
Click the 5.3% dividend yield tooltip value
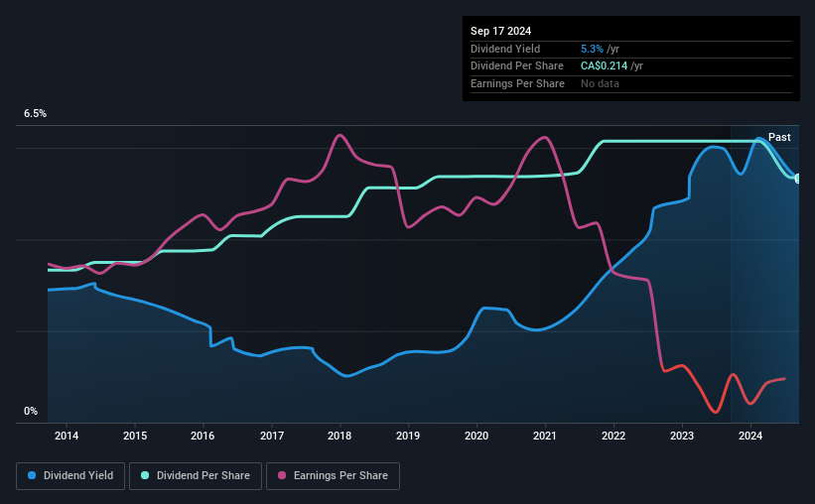pos(592,49)
